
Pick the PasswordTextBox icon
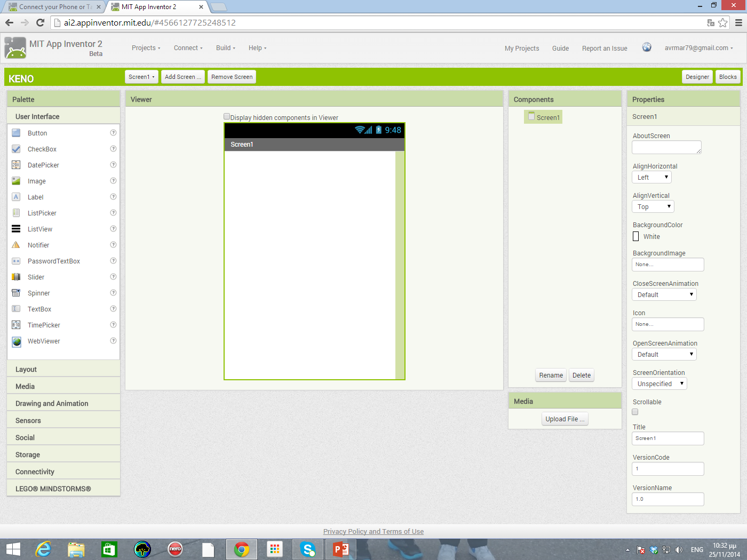[x=16, y=261]
